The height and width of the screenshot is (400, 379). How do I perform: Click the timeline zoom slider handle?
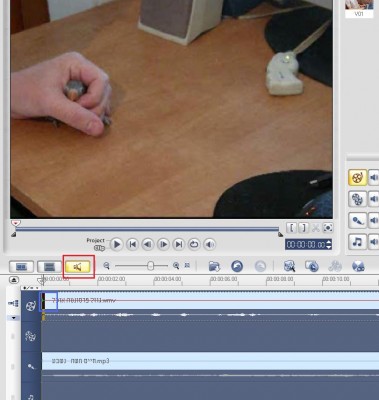coord(150,266)
